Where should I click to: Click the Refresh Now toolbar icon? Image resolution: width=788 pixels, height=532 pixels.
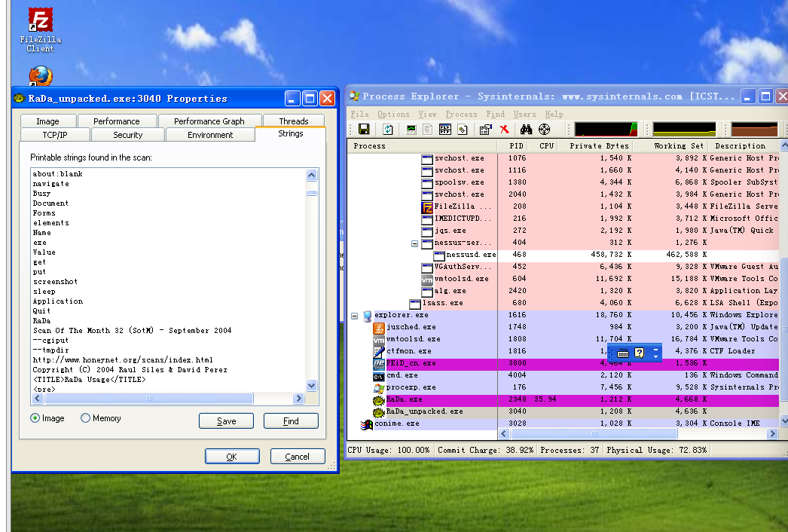(x=388, y=129)
